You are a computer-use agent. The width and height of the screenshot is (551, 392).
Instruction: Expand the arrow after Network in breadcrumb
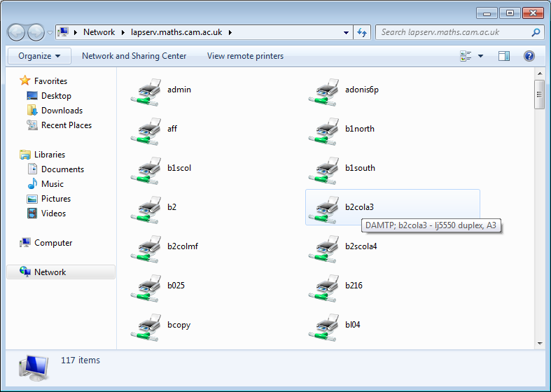(x=123, y=32)
